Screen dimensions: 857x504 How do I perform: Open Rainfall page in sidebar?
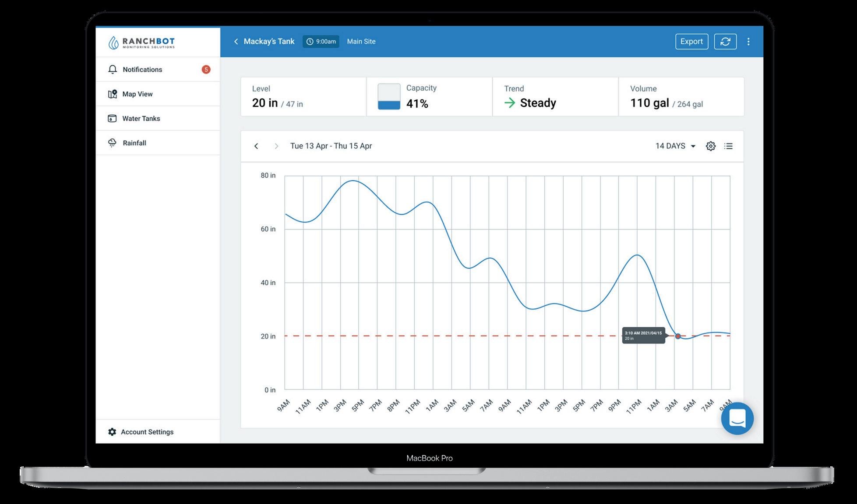point(134,143)
